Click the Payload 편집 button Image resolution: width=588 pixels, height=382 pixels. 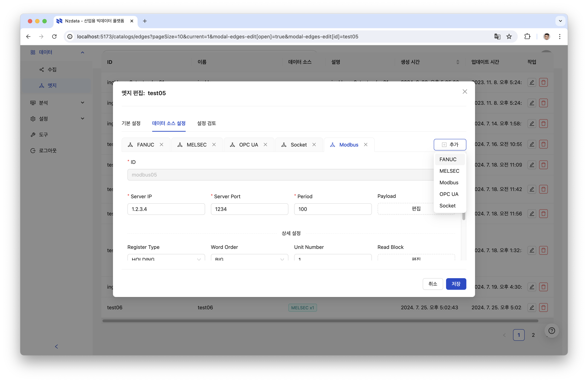416,209
